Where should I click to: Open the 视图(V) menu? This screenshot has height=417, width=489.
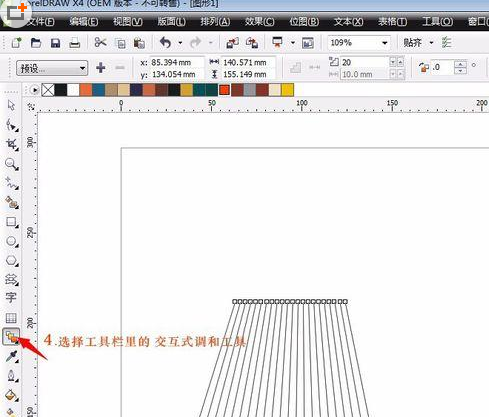(128, 22)
